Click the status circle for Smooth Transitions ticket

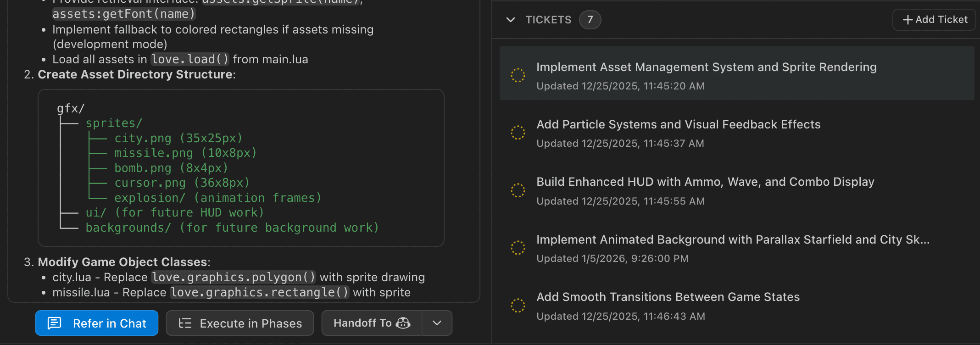pyautogui.click(x=518, y=305)
